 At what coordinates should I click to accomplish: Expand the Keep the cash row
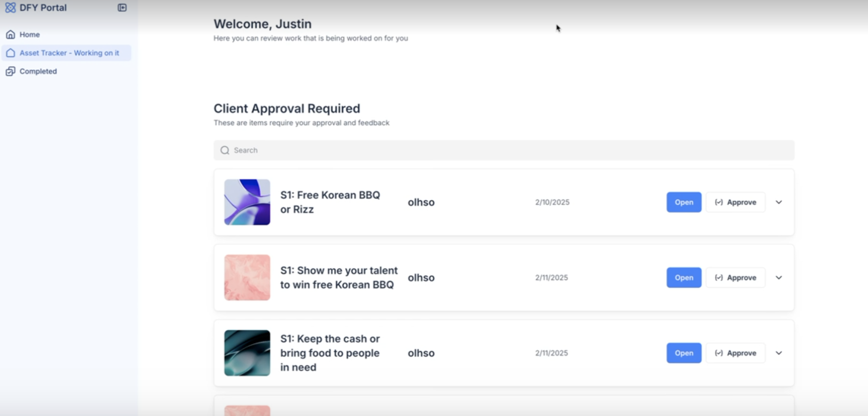(779, 353)
